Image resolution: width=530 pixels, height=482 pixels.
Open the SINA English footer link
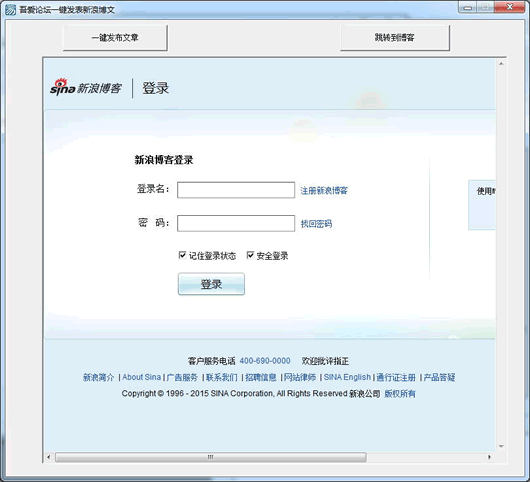[x=347, y=377]
